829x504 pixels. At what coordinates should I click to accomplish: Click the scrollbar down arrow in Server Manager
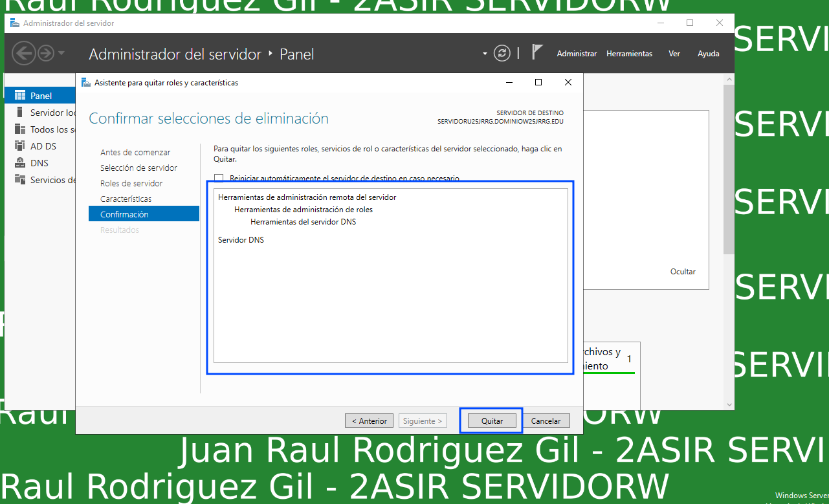click(729, 404)
